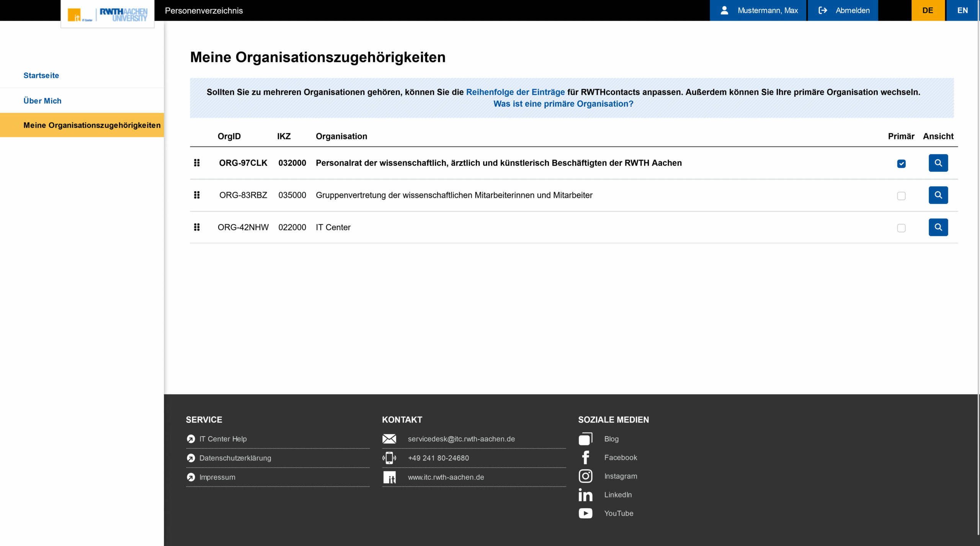This screenshot has width=980, height=546.
Task: Open 'Was ist eine primäre Organisation?' link
Action: (563, 104)
